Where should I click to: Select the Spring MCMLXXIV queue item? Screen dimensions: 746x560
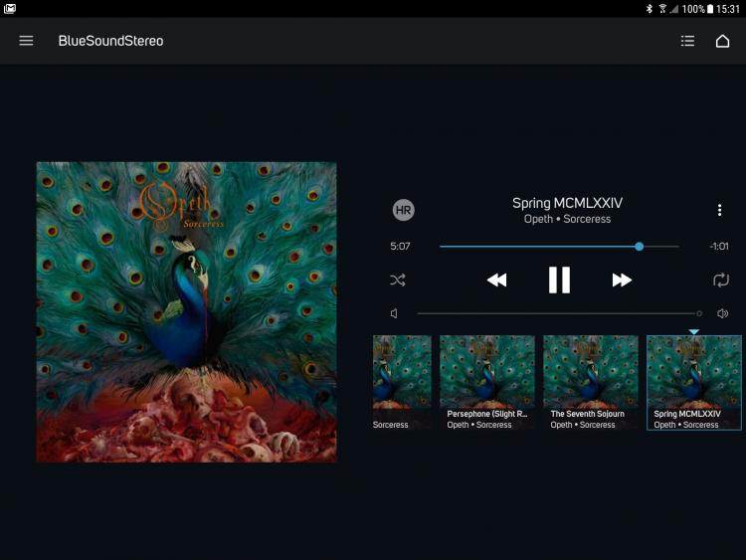693,383
